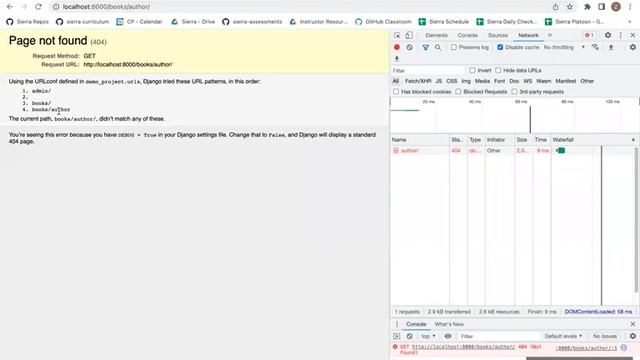The height and width of the screenshot is (360, 640).
Task: Open DevTools settings gear
Action: point(608,36)
